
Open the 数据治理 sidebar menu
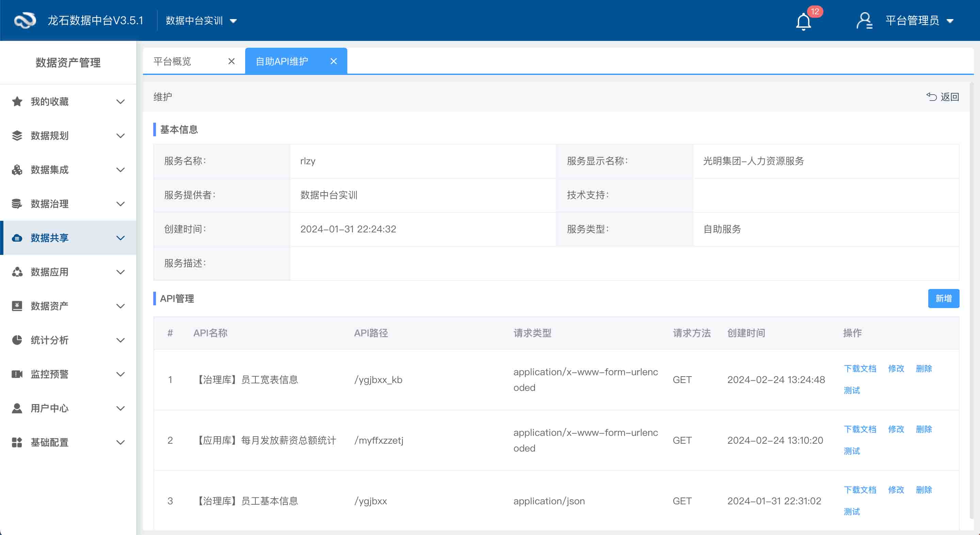click(68, 204)
